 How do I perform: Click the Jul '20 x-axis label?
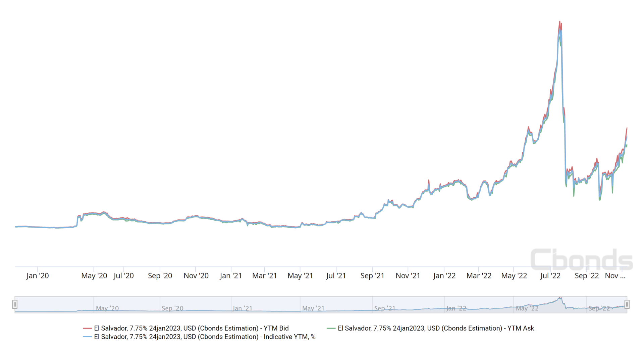123,276
